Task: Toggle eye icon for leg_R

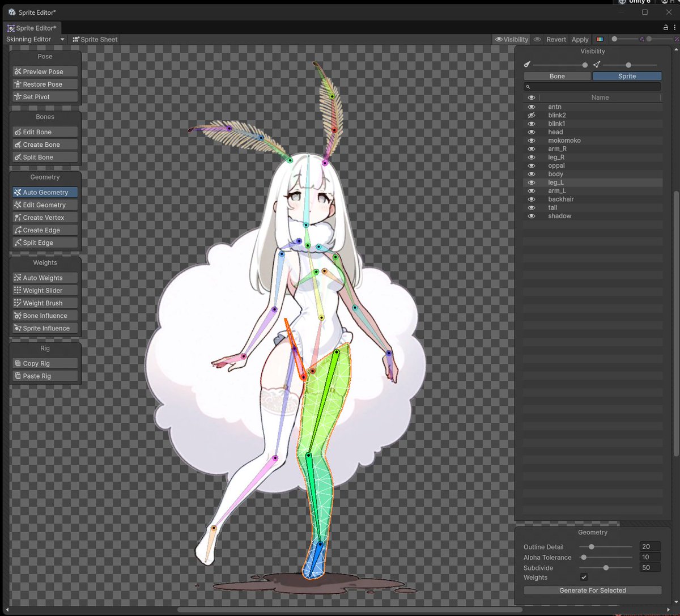Action: (x=532, y=157)
